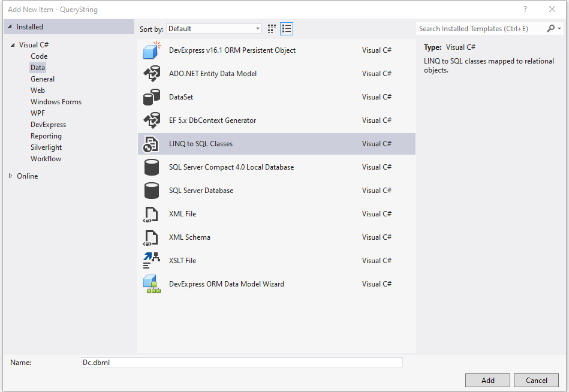The height and width of the screenshot is (392, 569).
Task: Click the SQL Server Database icon
Action: 152,191
